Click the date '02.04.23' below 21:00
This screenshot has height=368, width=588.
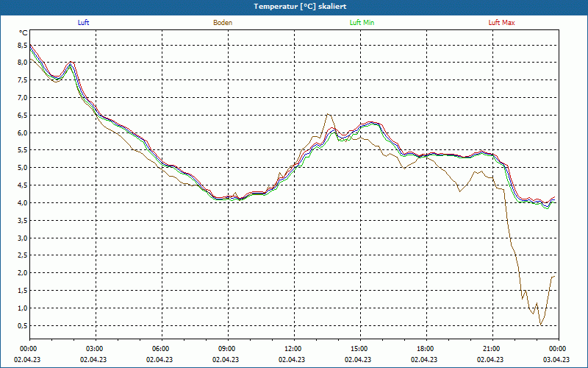490,359
